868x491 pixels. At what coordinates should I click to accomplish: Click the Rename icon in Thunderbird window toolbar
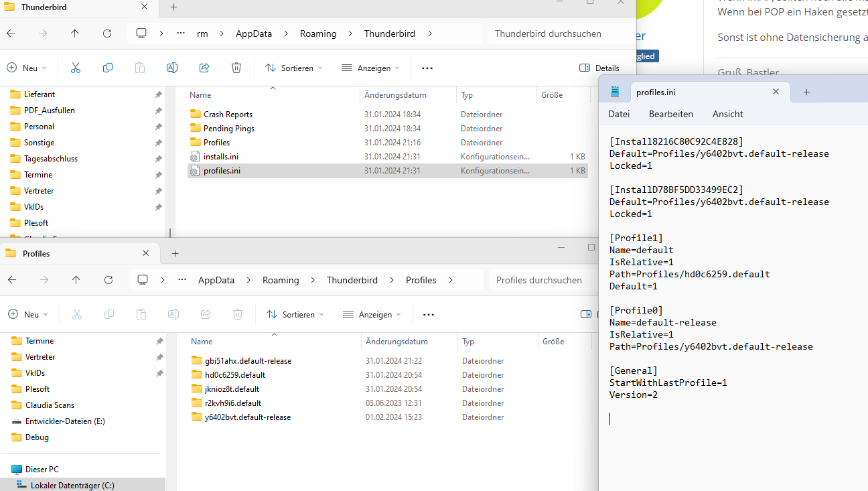point(172,68)
